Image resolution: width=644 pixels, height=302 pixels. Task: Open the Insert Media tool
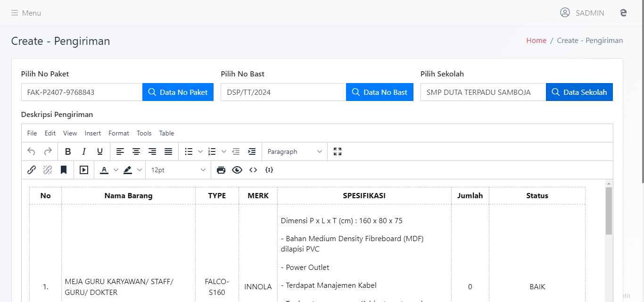83,169
